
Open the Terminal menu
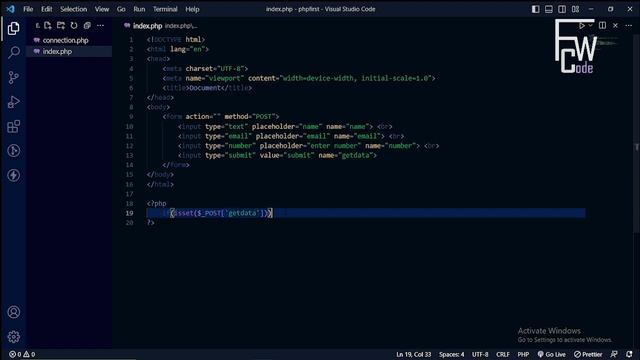click(165, 9)
